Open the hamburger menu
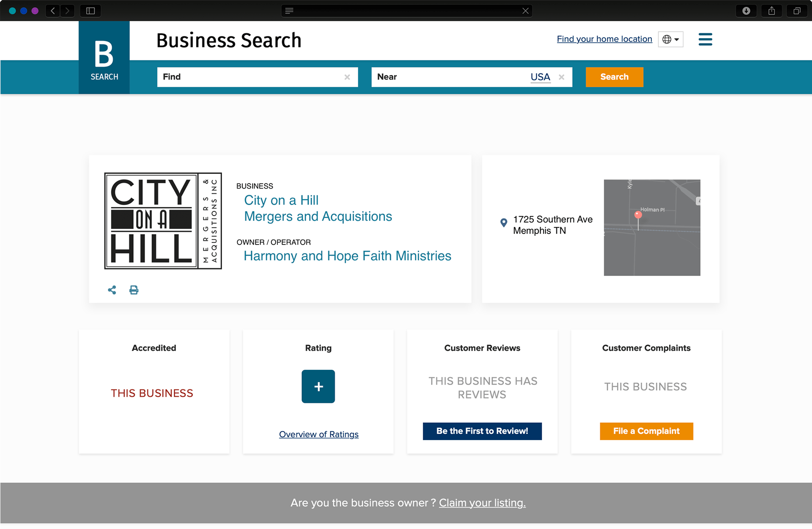Screen dimensions: 812x529 click(x=705, y=39)
